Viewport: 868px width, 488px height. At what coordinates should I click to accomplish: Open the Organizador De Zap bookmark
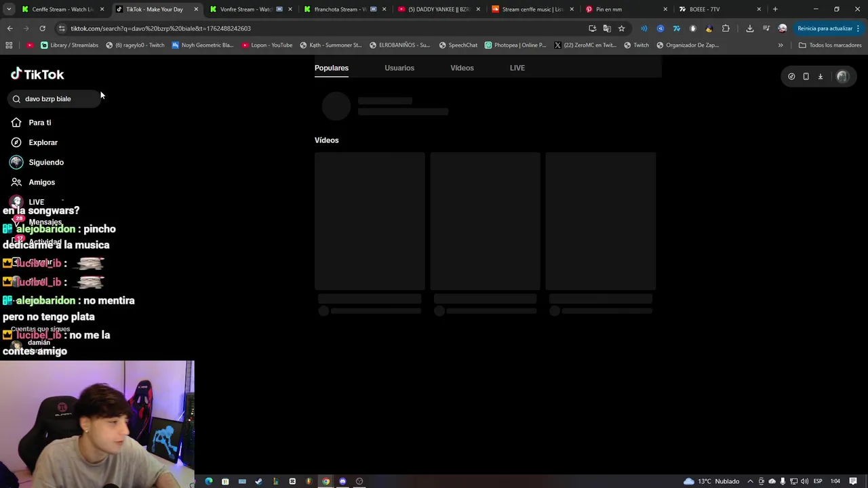[x=687, y=45]
